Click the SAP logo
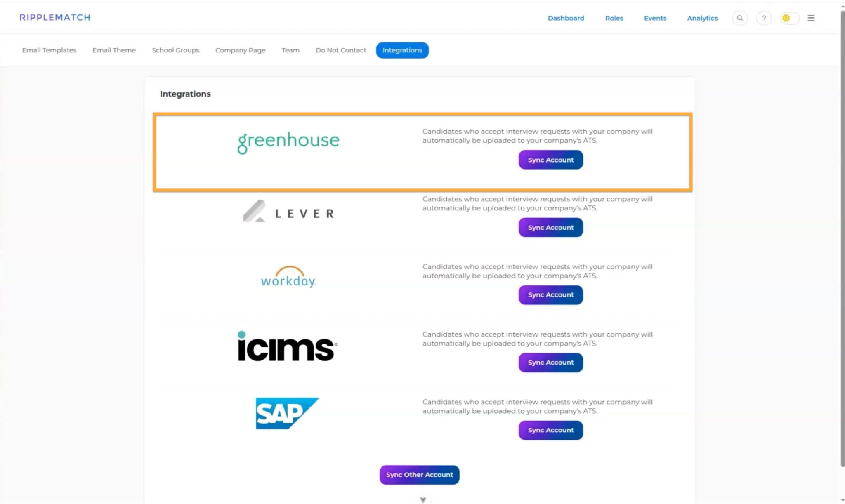 (288, 413)
